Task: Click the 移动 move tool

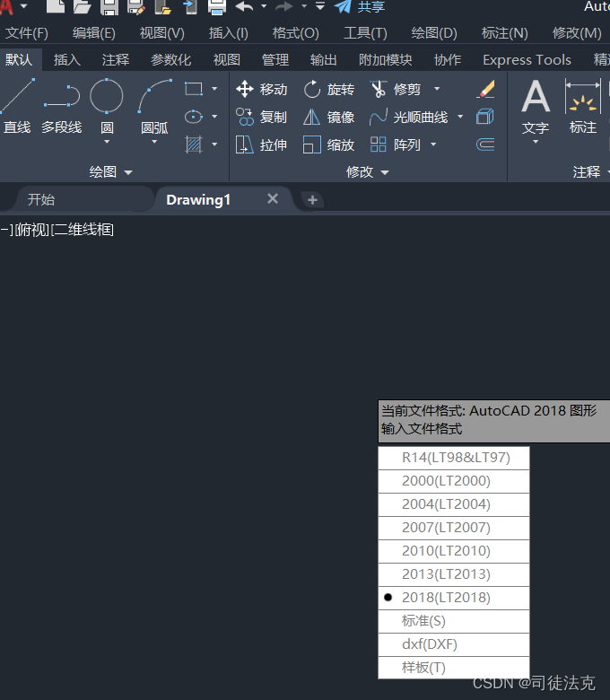Action: (262, 89)
